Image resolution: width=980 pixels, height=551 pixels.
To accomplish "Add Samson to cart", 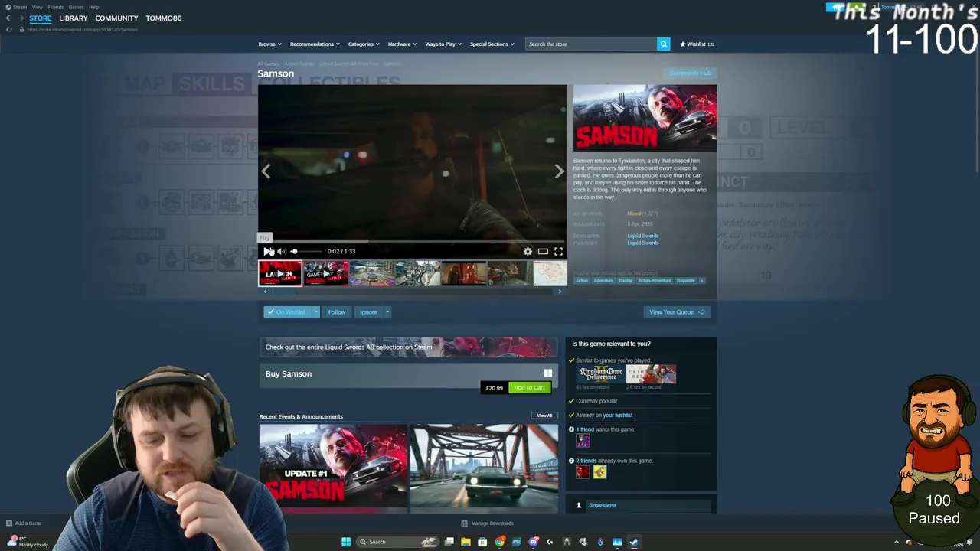I will pyautogui.click(x=530, y=388).
